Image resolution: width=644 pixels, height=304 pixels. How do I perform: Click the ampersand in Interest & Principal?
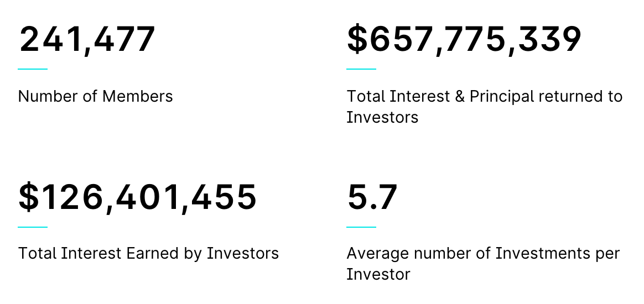[x=460, y=97]
